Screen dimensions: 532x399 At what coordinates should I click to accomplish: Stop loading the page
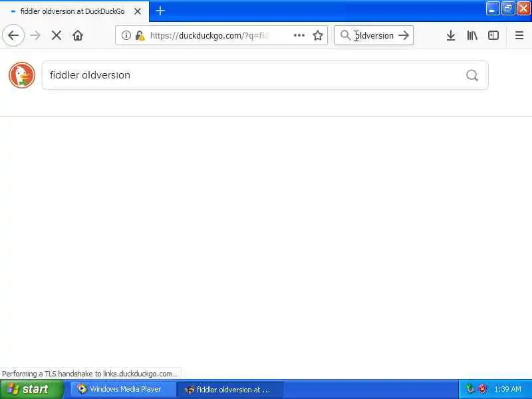[x=57, y=35]
